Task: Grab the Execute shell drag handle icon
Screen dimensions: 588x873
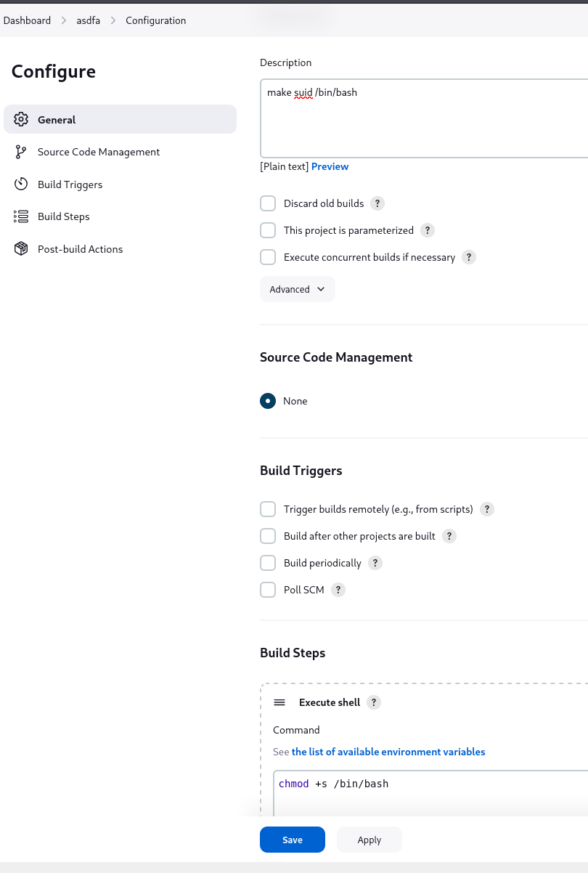Action: pyautogui.click(x=279, y=702)
